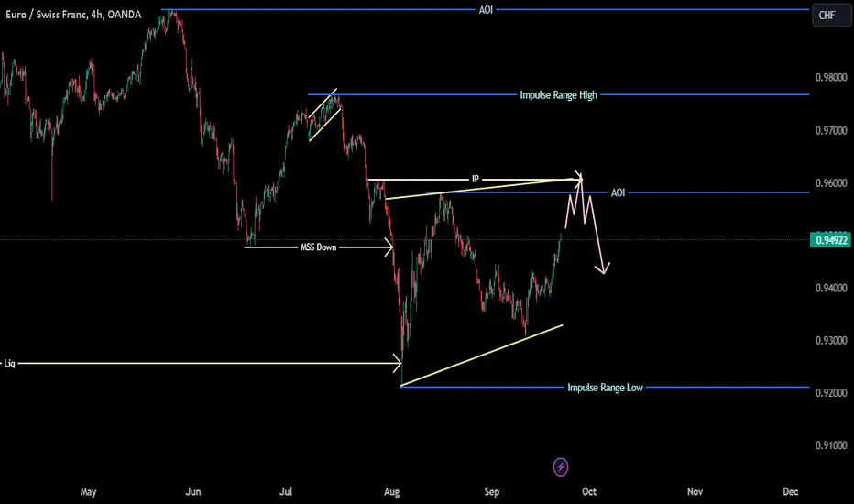Click the May label on time axis

pyautogui.click(x=88, y=491)
